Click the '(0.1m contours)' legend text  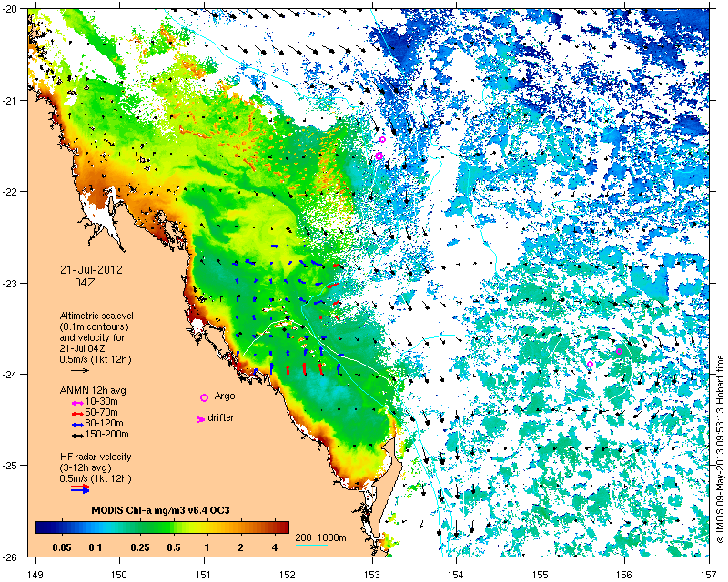point(95,326)
